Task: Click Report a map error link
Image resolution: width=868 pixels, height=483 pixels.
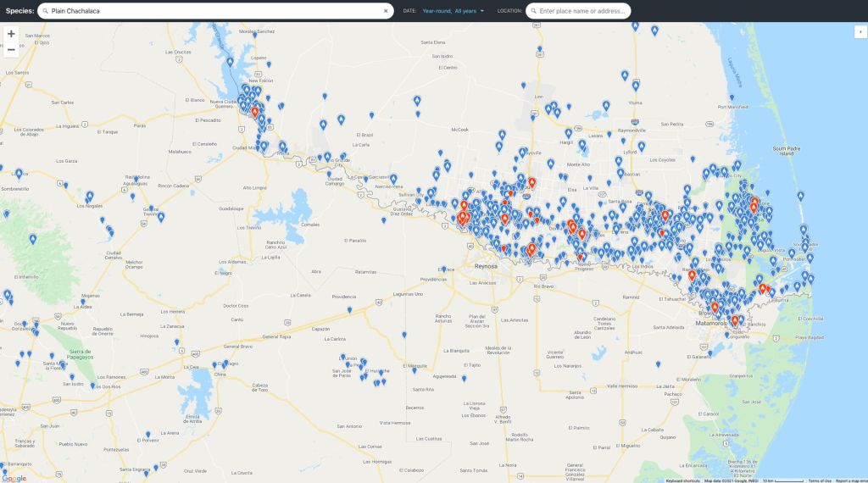Action: pyautogui.click(x=850, y=480)
